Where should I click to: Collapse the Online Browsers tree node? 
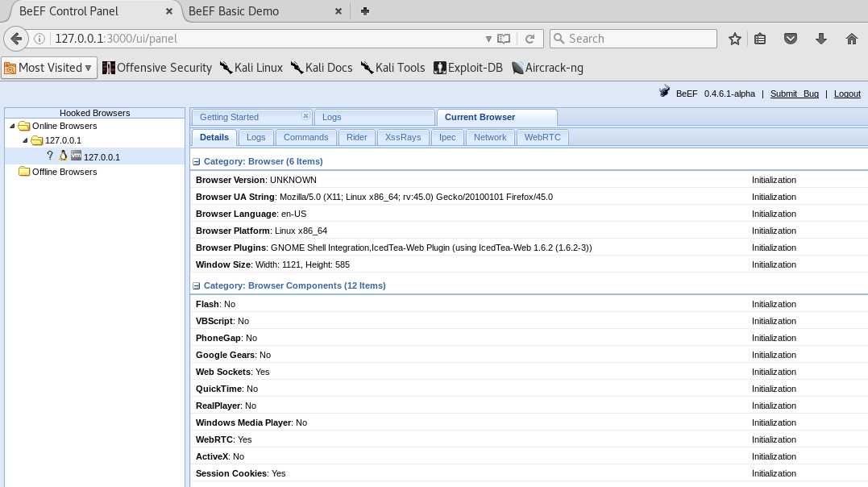click(12, 127)
